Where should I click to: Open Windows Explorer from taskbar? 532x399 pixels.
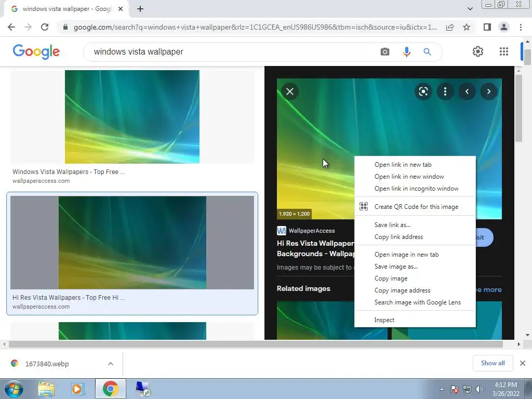click(x=46, y=389)
